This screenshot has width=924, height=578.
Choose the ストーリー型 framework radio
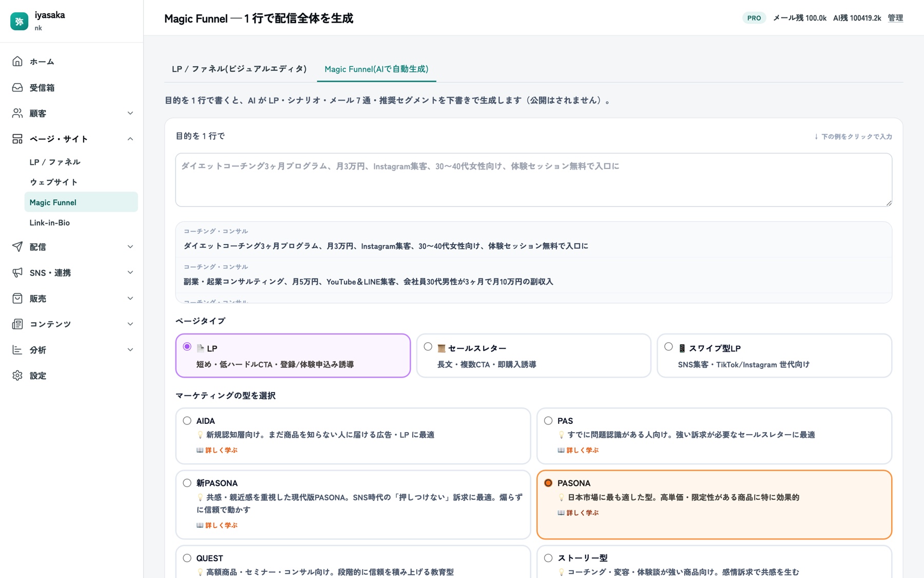click(x=548, y=558)
